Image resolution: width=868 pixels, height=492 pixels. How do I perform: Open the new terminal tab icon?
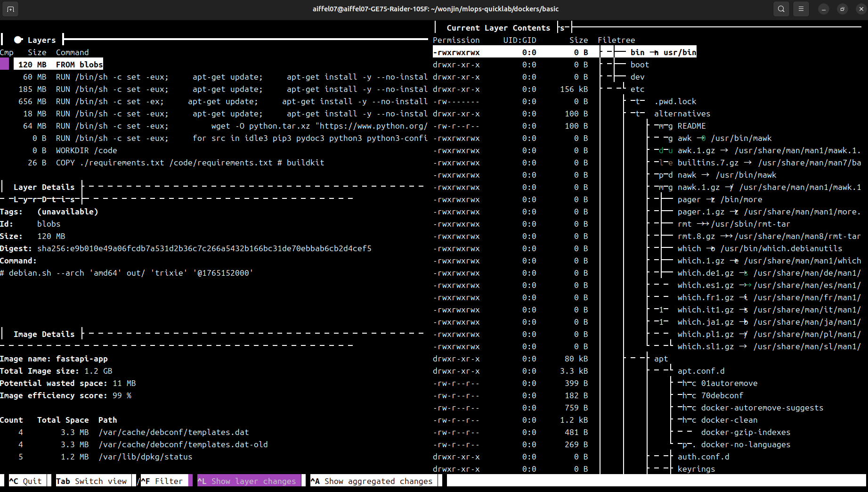pos(10,9)
